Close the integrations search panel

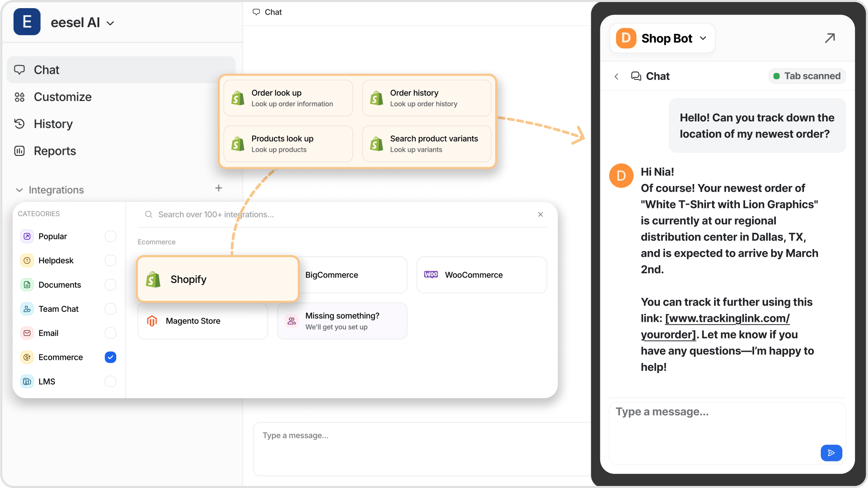[541, 215]
